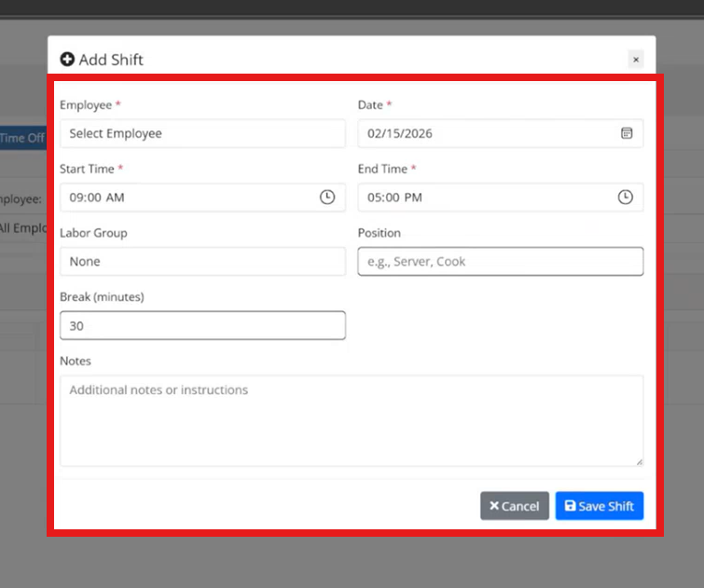Click the floppy disk icon in Save Shift
704x588 pixels.
click(570, 506)
